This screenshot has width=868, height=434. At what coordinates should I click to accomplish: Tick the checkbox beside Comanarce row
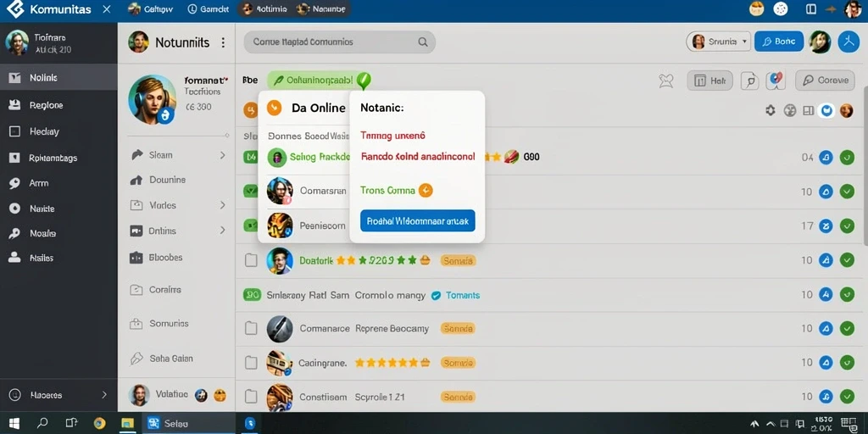coord(251,329)
